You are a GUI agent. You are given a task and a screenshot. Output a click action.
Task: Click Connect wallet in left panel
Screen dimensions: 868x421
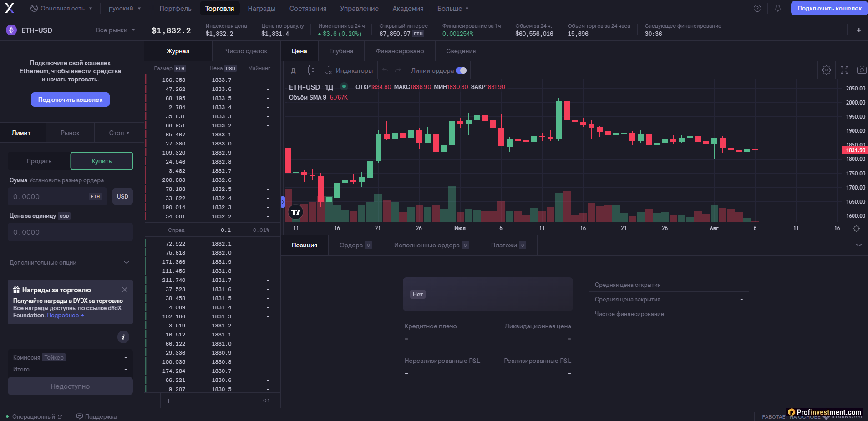[x=70, y=100]
